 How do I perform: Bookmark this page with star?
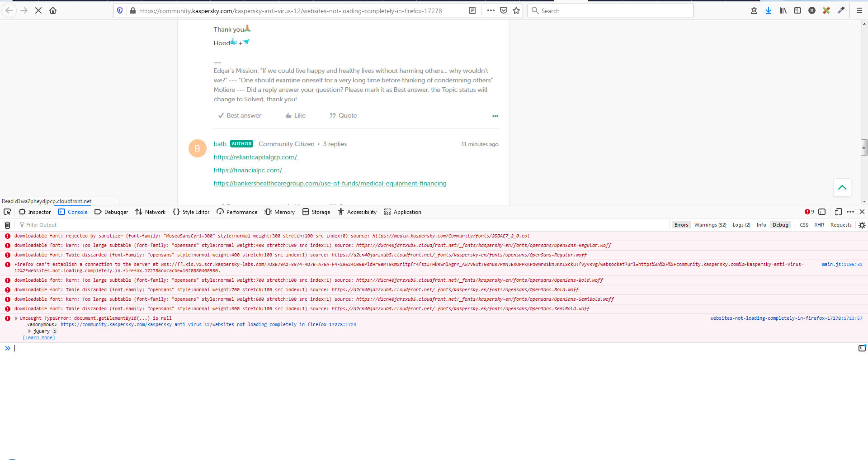coord(516,10)
